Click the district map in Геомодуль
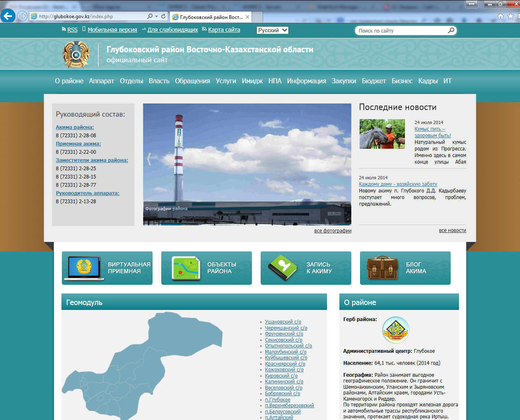This screenshot has width=520, height=420. point(142,366)
